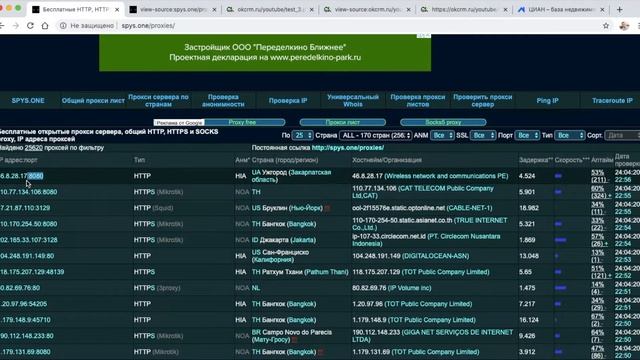
Task: Open SPYS.ONE menu item
Action: click(28, 100)
